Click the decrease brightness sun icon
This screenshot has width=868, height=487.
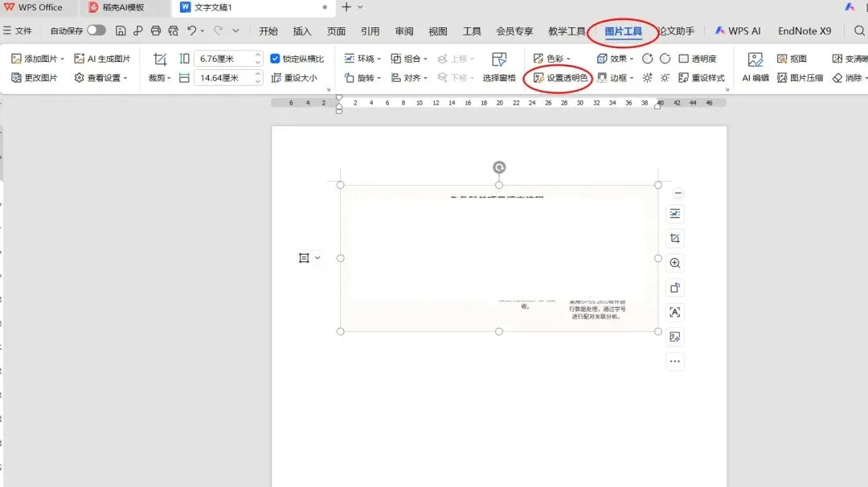[665, 78]
